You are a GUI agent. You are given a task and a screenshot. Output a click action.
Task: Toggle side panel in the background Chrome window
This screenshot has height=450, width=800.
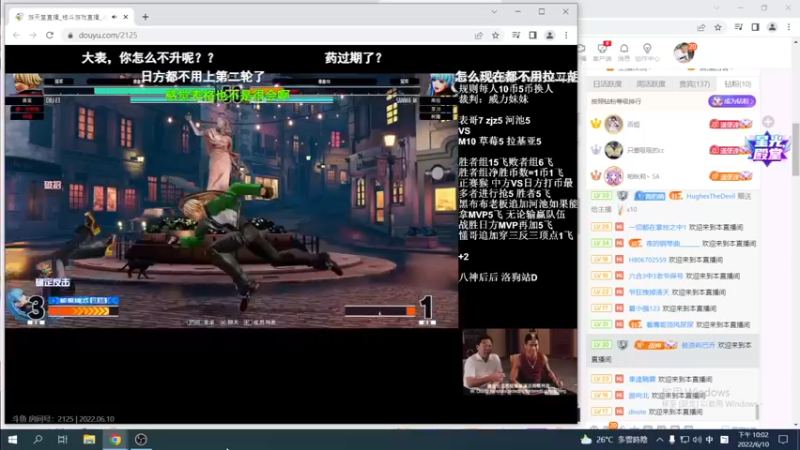[755, 27]
